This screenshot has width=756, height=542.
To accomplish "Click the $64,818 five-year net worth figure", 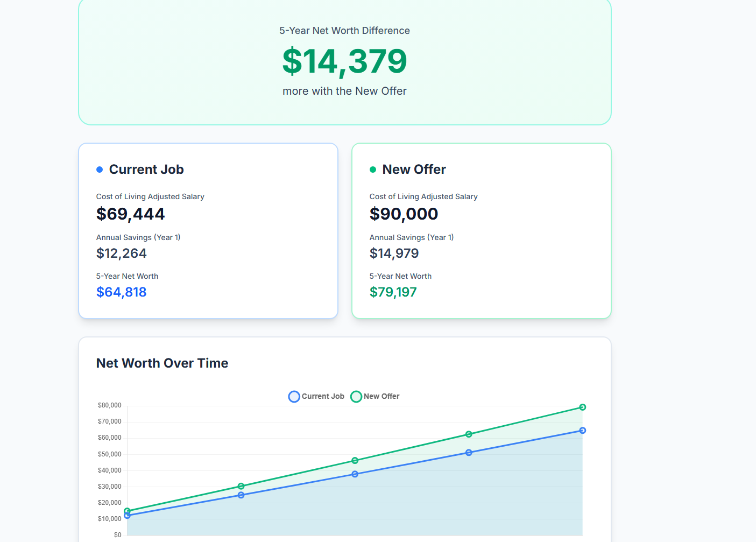I will pos(121,292).
